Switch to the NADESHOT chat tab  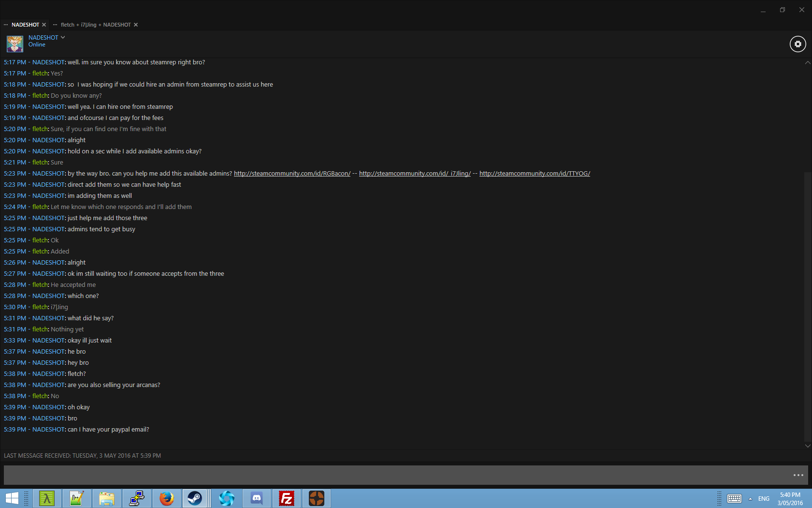25,25
